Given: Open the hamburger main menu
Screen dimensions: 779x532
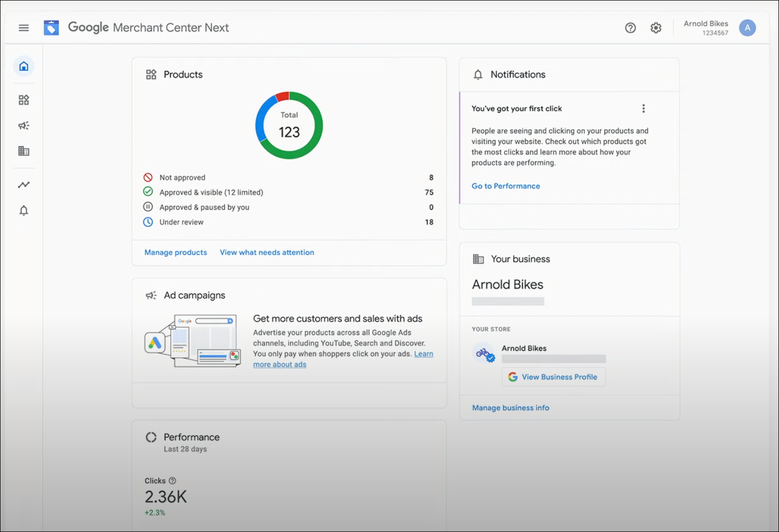Looking at the screenshot, I should (23, 28).
